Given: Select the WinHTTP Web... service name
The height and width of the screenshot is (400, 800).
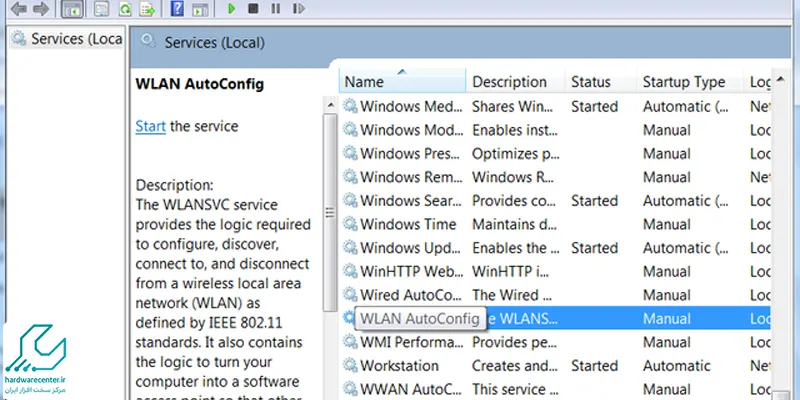Looking at the screenshot, I should [411, 271].
